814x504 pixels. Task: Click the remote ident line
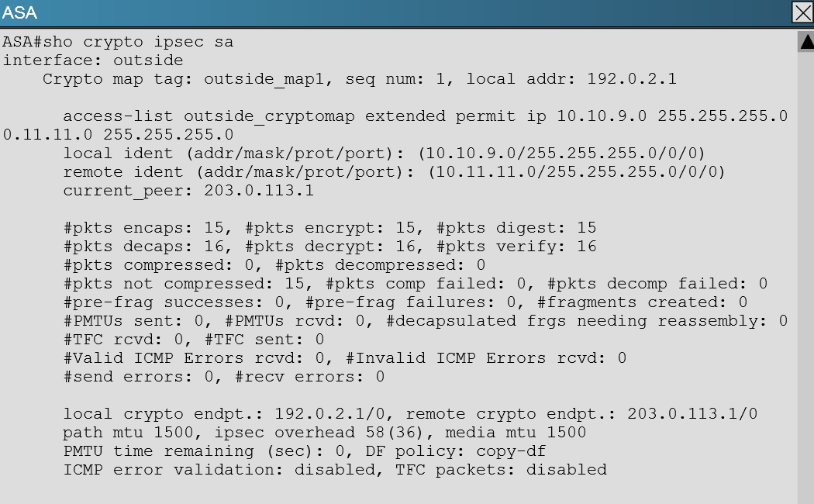(394, 172)
